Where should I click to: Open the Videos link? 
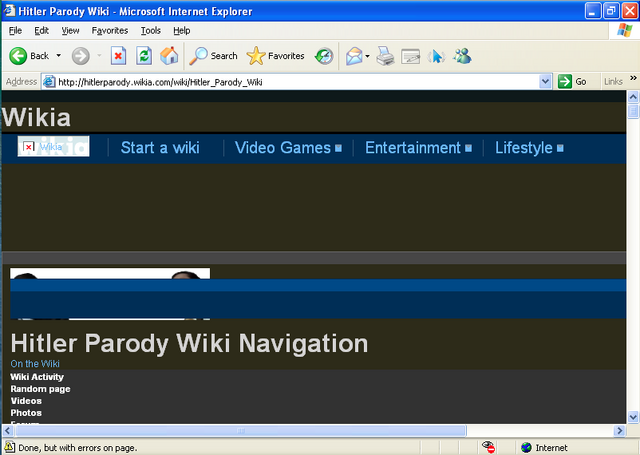click(26, 401)
